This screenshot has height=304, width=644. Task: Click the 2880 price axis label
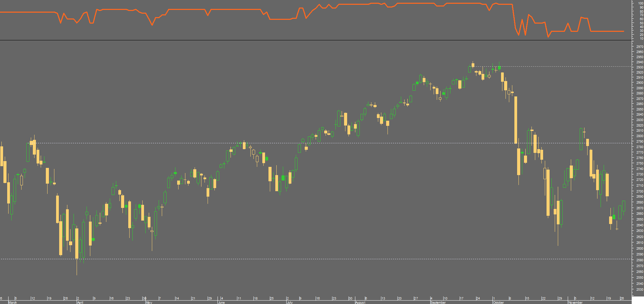640,93
